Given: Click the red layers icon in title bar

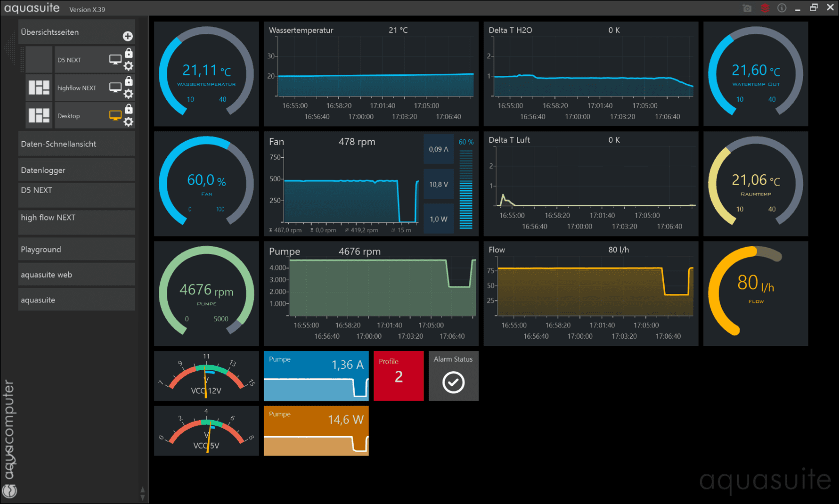Looking at the screenshot, I should point(765,8).
